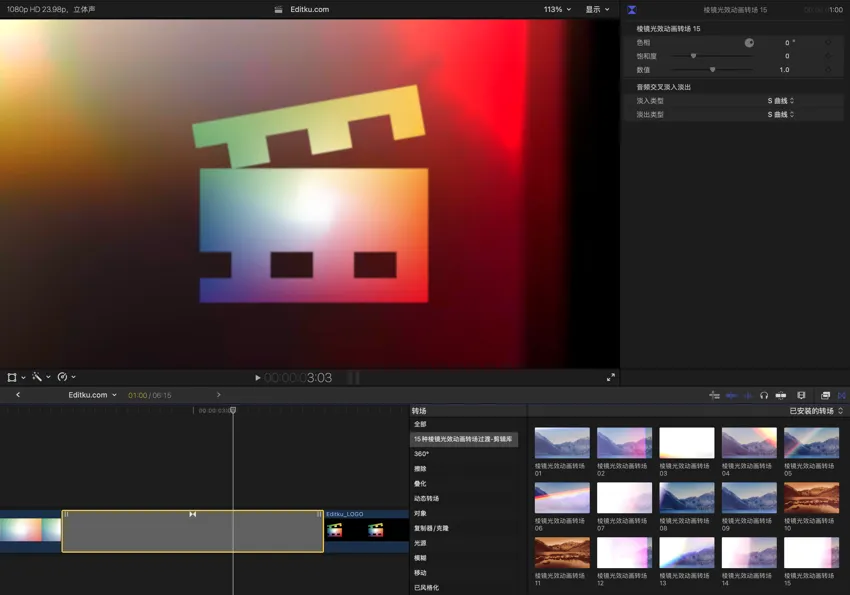Click the hue dial knob
850x595 pixels.
pyautogui.click(x=749, y=43)
